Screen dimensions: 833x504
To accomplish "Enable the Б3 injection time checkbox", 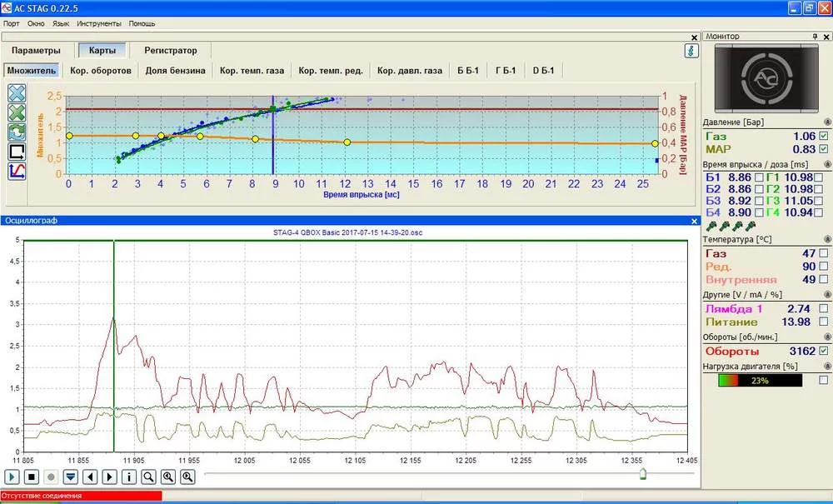I will tap(760, 201).
